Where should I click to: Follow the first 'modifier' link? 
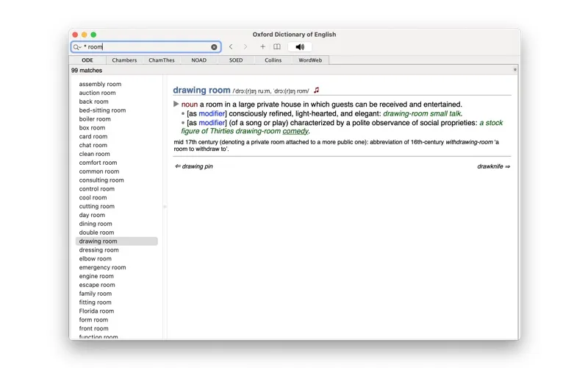tap(212, 113)
